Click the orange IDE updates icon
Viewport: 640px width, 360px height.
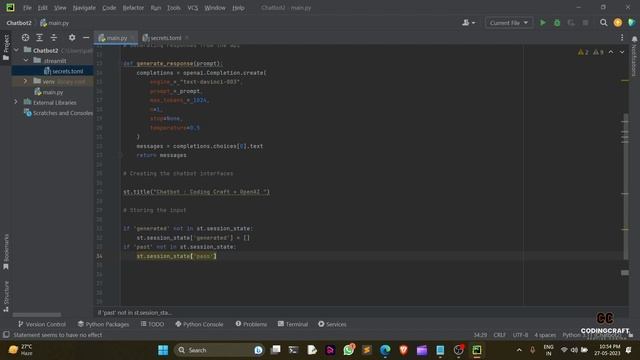coord(618,23)
